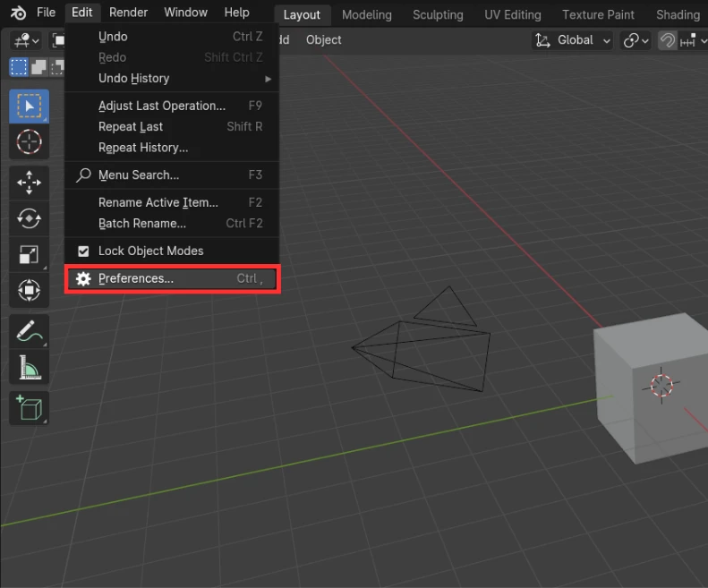
Task: Choose Adjust Last Operation entry
Action: coord(172,106)
